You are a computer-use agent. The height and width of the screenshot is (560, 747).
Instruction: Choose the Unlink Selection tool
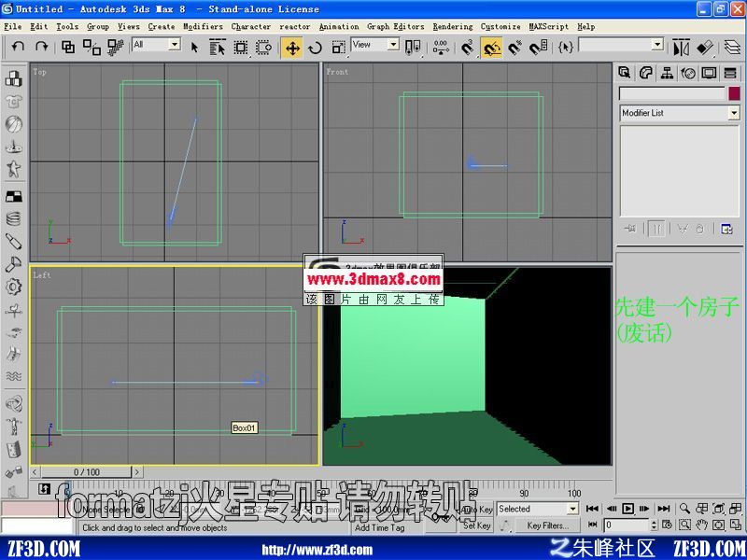click(92, 47)
